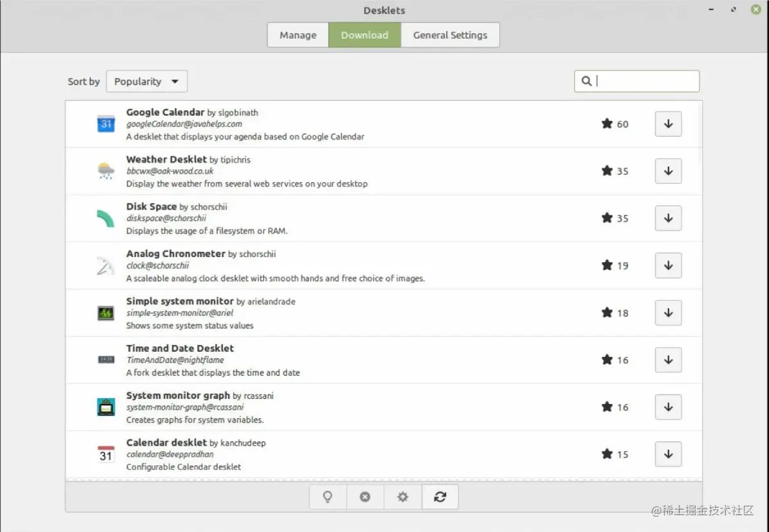The image size is (769, 532).
Task: Download the Google Calendar desklet
Action: click(668, 124)
